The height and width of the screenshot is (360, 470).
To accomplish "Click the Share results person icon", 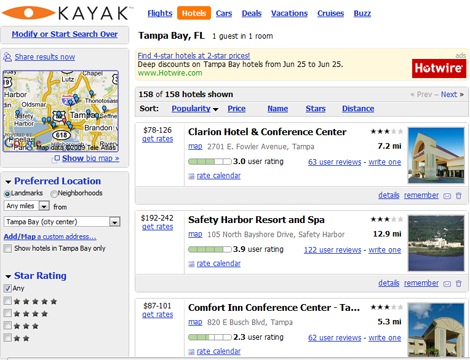I will click(x=7, y=57).
